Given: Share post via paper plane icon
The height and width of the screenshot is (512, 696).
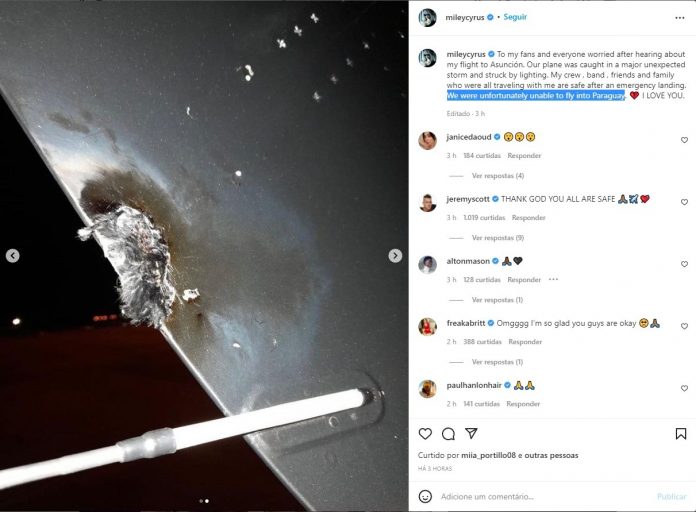Looking at the screenshot, I should point(471,433).
